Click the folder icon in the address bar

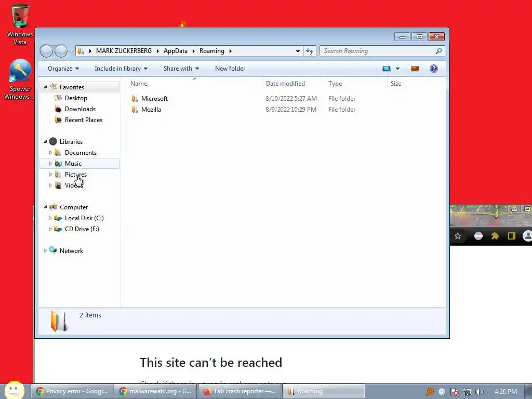click(x=81, y=51)
